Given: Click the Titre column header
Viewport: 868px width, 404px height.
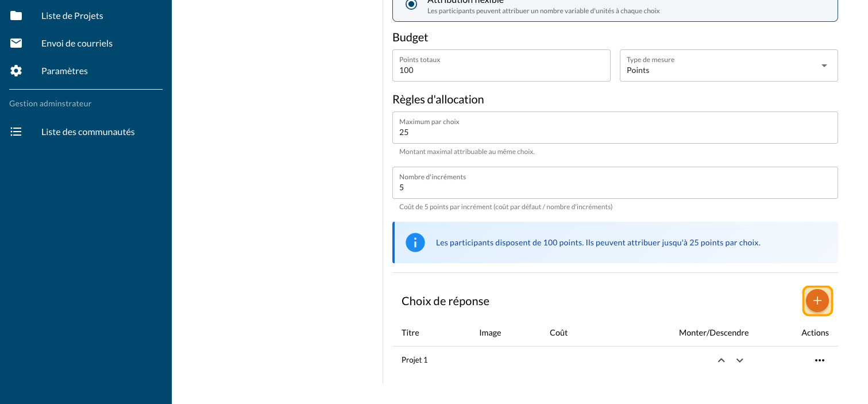Looking at the screenshot, I should [x=410, y=333].
